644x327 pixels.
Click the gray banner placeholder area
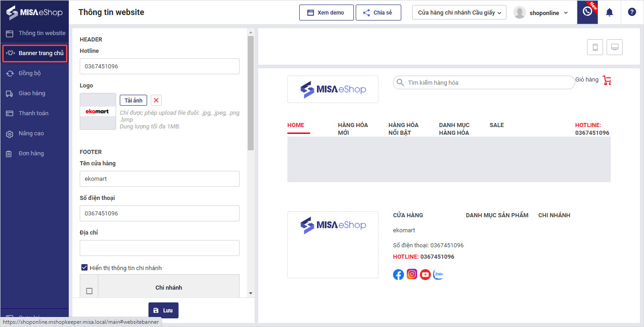pos(449,159)
